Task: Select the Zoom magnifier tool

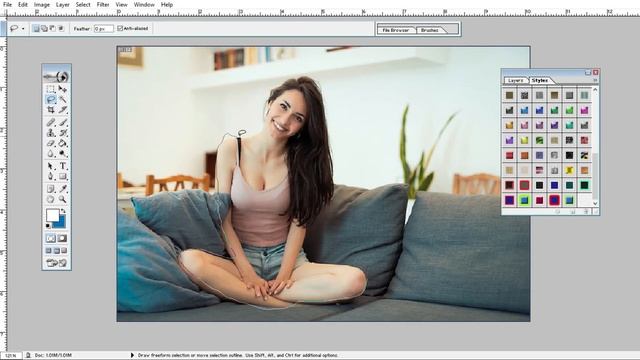Action: pyautogui.click(x=62, y=200)
